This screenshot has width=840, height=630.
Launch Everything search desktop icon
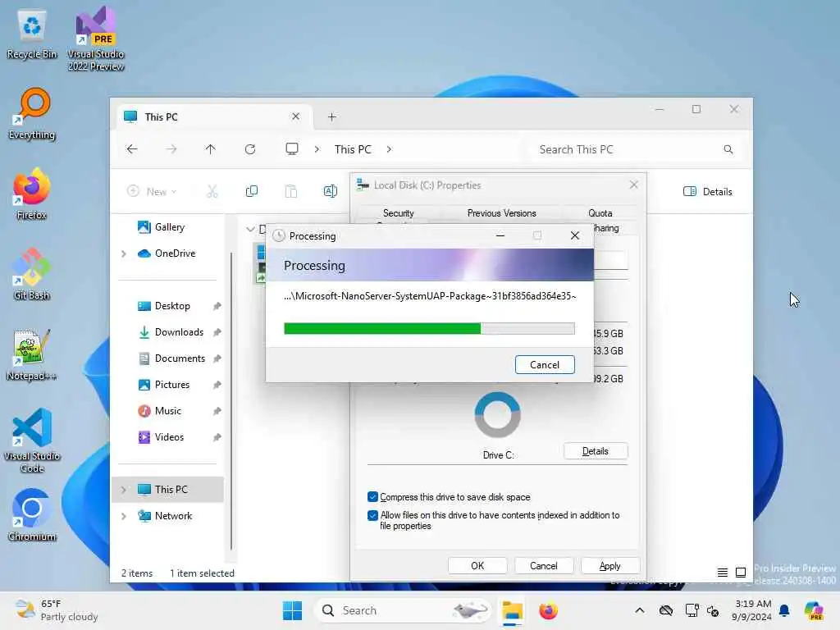(x=32, y=113)
